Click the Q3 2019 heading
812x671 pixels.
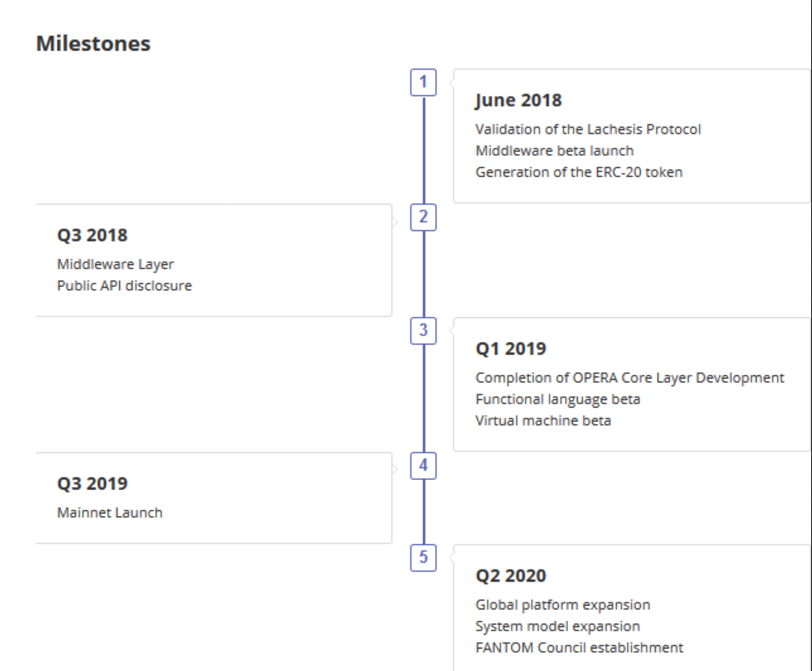(92, 484)
